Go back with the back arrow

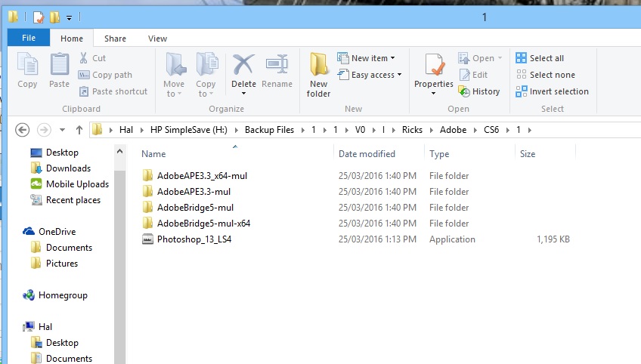pos(23,130)
